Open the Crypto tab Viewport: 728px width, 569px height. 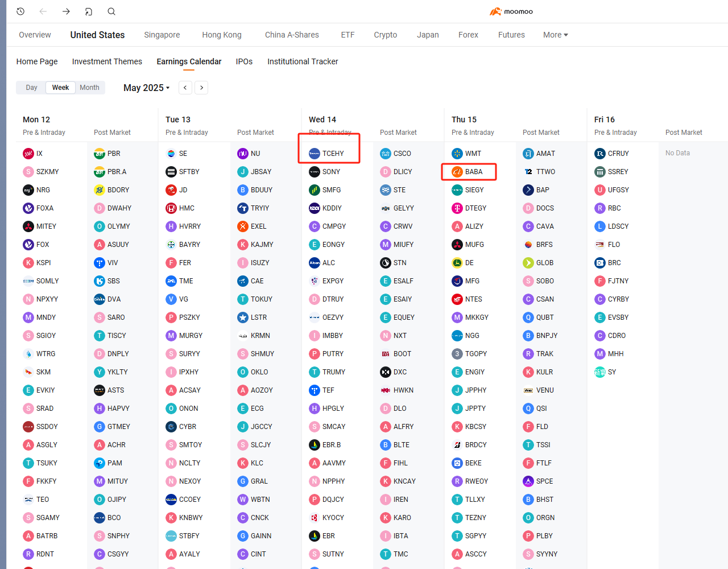point(386,35)
